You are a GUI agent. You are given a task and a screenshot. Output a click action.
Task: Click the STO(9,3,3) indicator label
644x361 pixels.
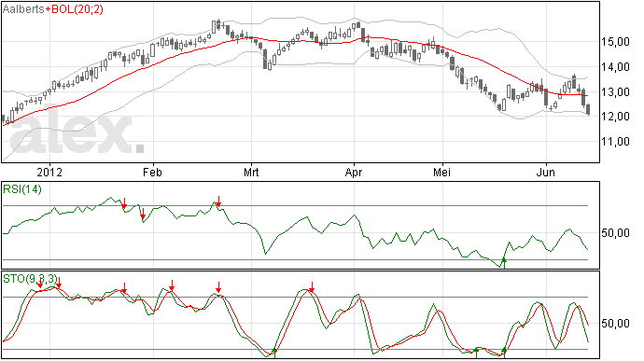(30, 279)
